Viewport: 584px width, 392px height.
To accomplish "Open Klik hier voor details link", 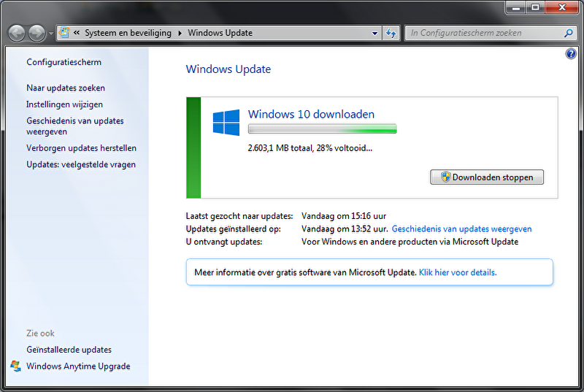I will click(x=457, y=272).
